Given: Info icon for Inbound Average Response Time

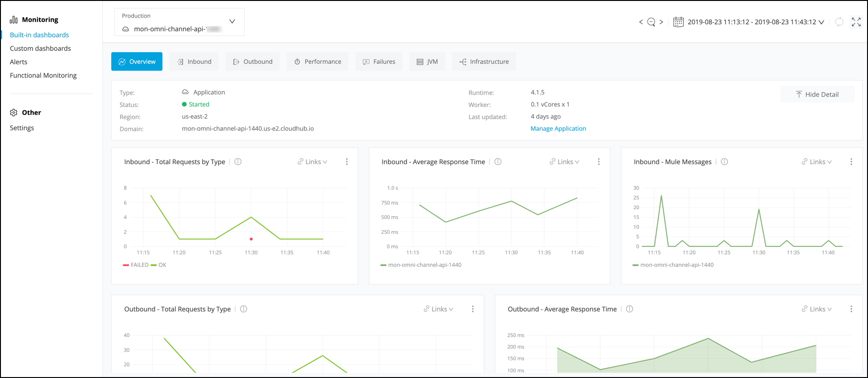Looking at the screenshot, I should click(x=498, y=162).
